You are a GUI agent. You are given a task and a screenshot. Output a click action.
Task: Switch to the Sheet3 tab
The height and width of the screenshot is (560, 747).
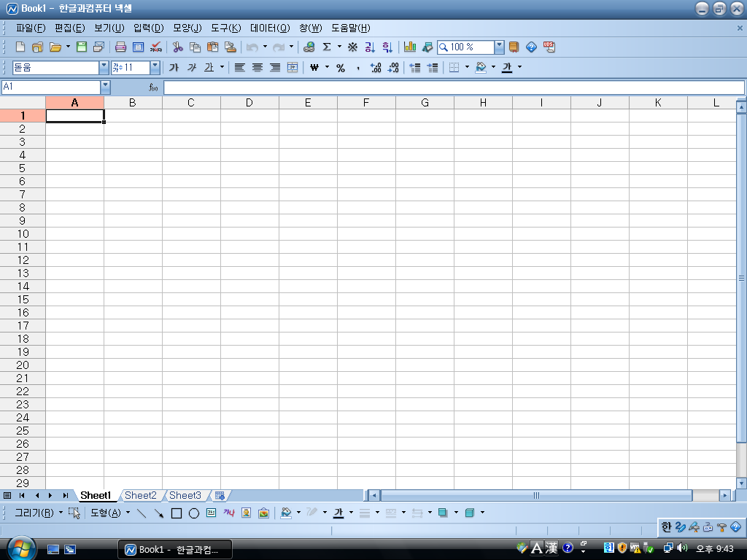[185, 495]
